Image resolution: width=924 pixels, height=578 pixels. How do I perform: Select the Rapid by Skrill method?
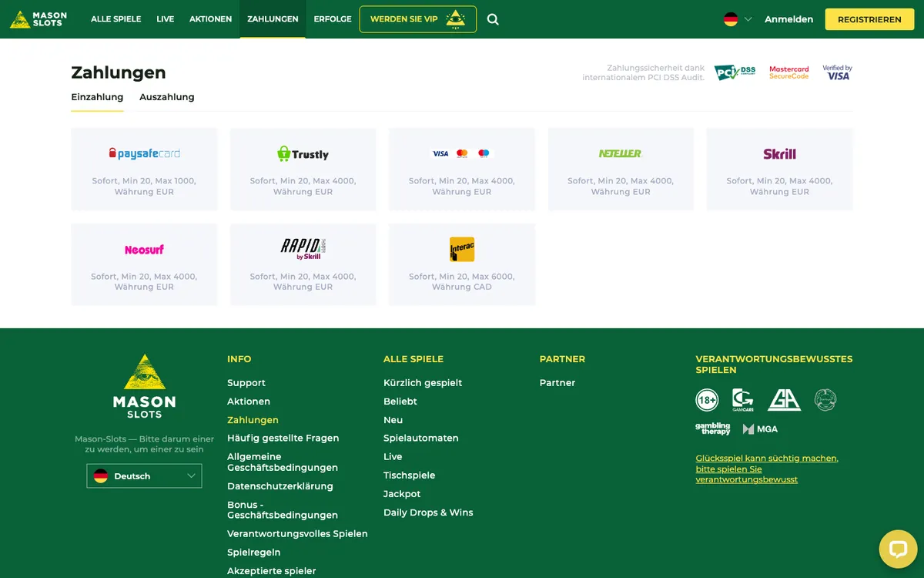[303, 264]
